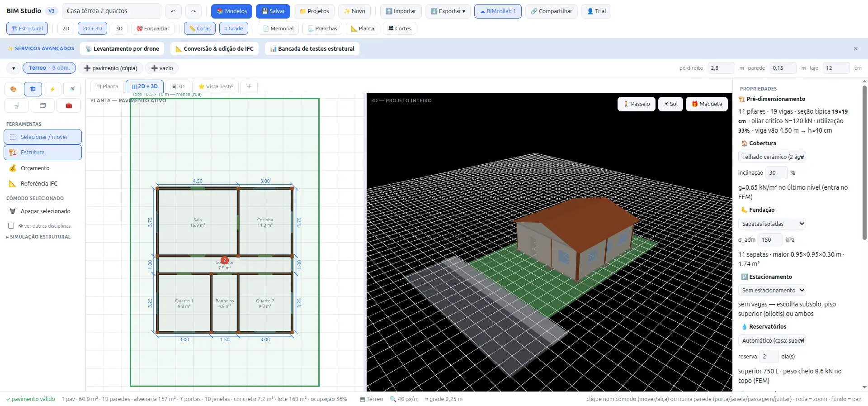This screenshot has height=406, width=868.
Task: Close the Serviços Avançados banner
Action: tap(855, 49)
